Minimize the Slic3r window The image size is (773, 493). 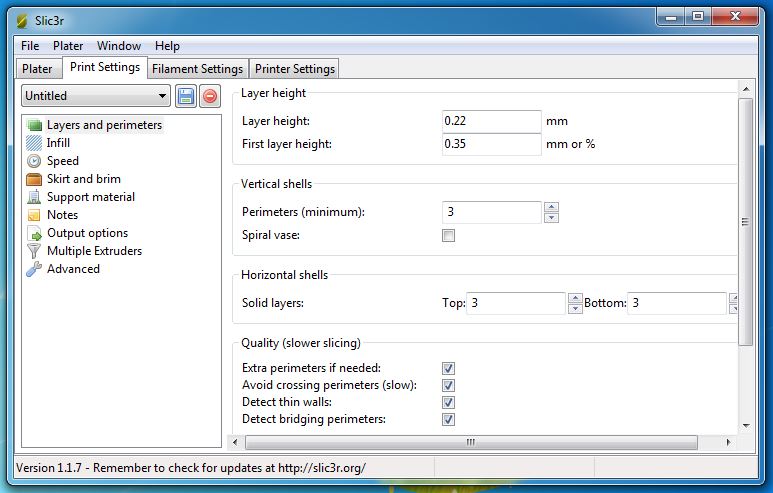pos(671,17)
